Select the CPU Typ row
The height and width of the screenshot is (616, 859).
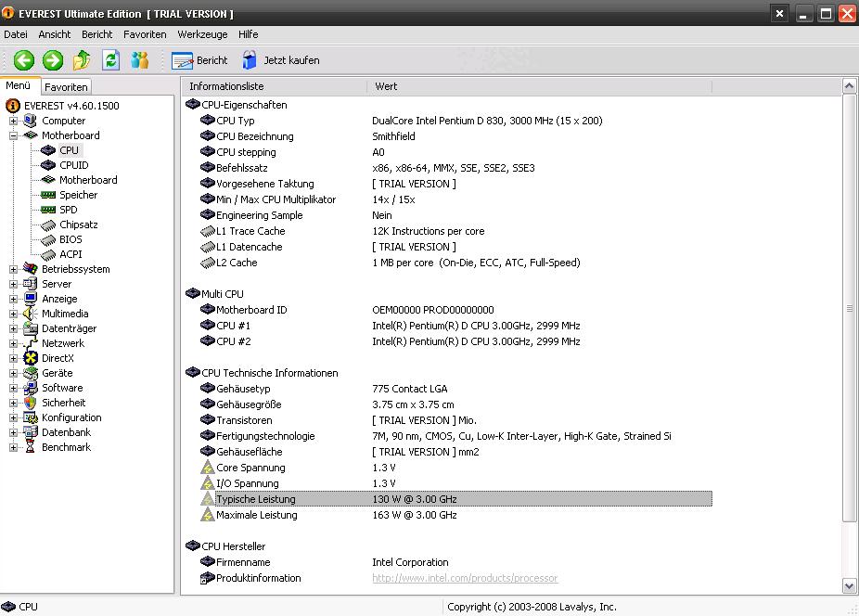point(455,121)
